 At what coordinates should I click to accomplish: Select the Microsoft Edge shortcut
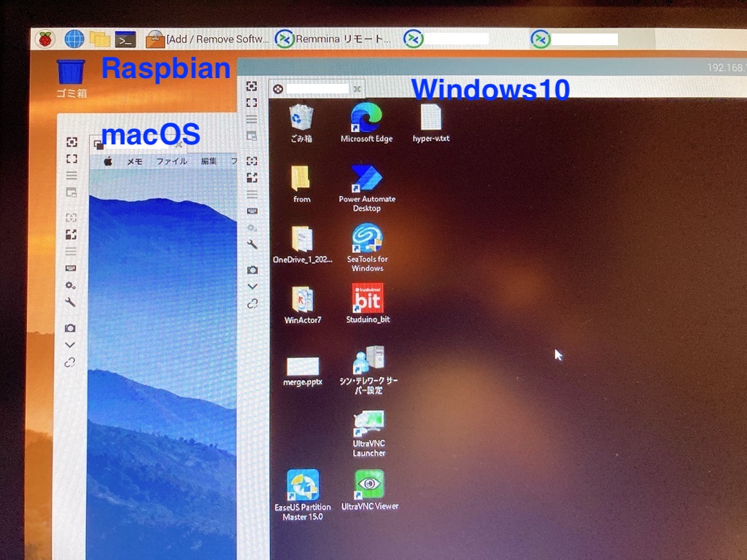click(x=366, y=122)
